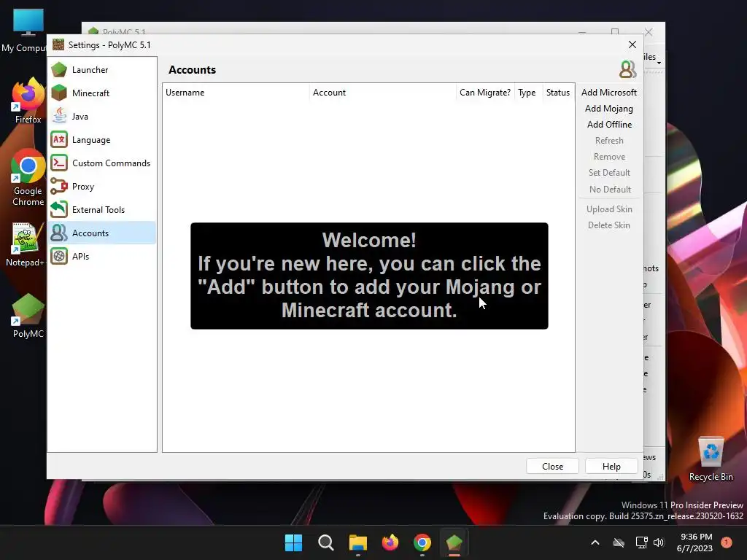Image resolution: width=747 pixels, height=560 pixels.
Task: Sort by the Account column header
Action: 382,93
